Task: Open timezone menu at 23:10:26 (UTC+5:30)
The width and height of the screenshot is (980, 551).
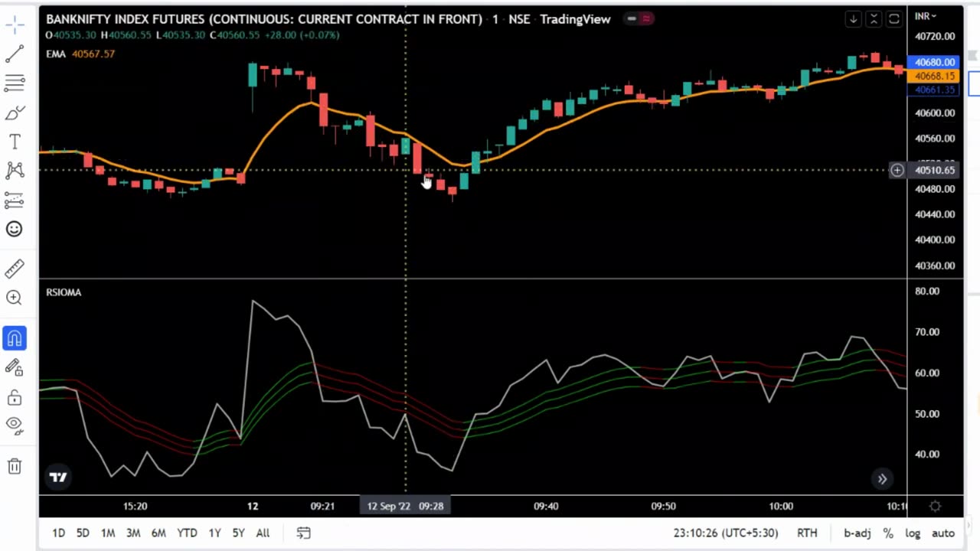Action: click(x=725, y=533)
